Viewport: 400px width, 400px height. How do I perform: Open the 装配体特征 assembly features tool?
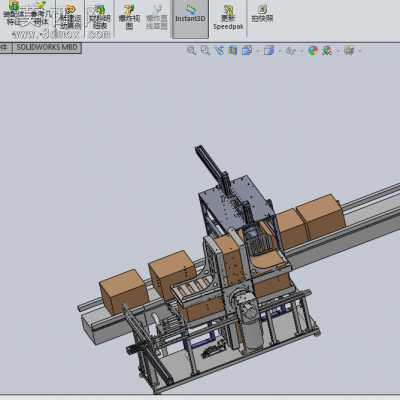coord(13,14)
